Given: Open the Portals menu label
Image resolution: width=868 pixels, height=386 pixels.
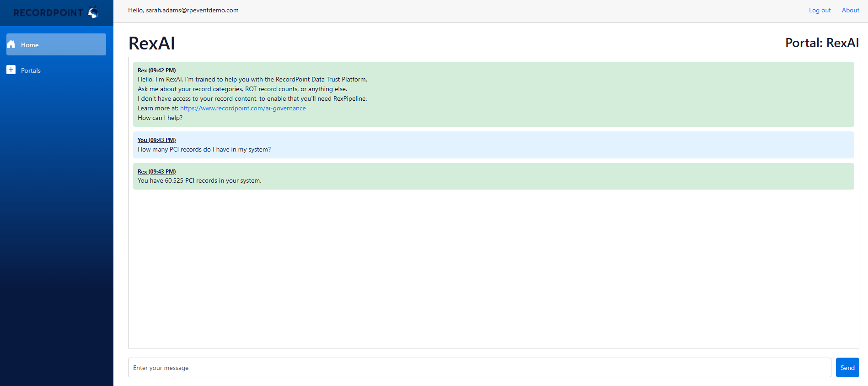Looking at the screenshot, I should [x=31, y=71].
